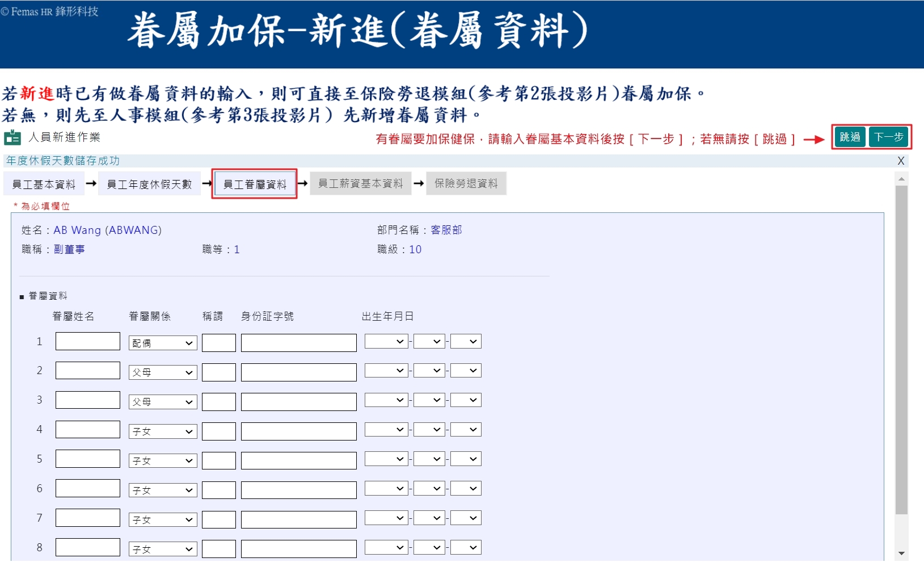924x562 pixels.
Task: Click row 5 稱謂 title field
Action: click(219, 460)
